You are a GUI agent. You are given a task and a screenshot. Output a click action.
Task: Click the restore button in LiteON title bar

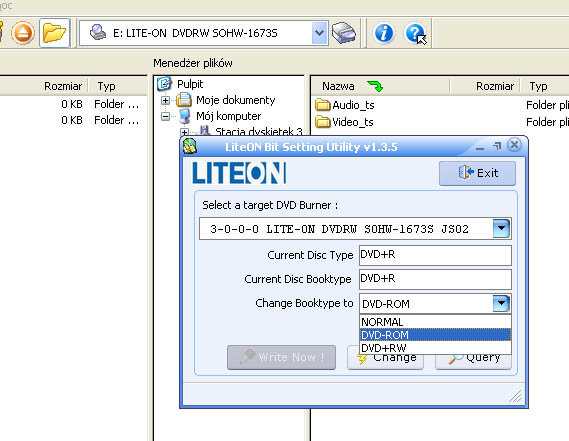[497, 146]
